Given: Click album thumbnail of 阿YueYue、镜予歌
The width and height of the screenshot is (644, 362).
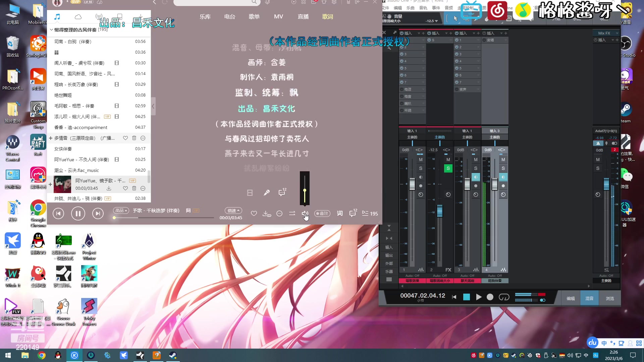Looking at the screenshot, I should coord(62,184).
